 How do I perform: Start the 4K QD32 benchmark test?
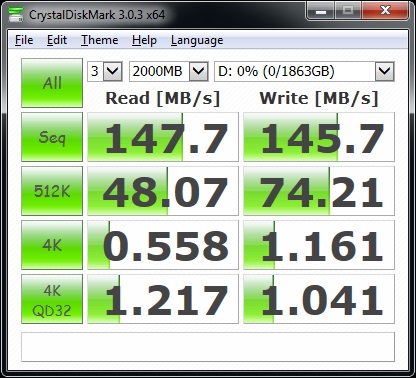pyautogui.click(x=52, y=299)
